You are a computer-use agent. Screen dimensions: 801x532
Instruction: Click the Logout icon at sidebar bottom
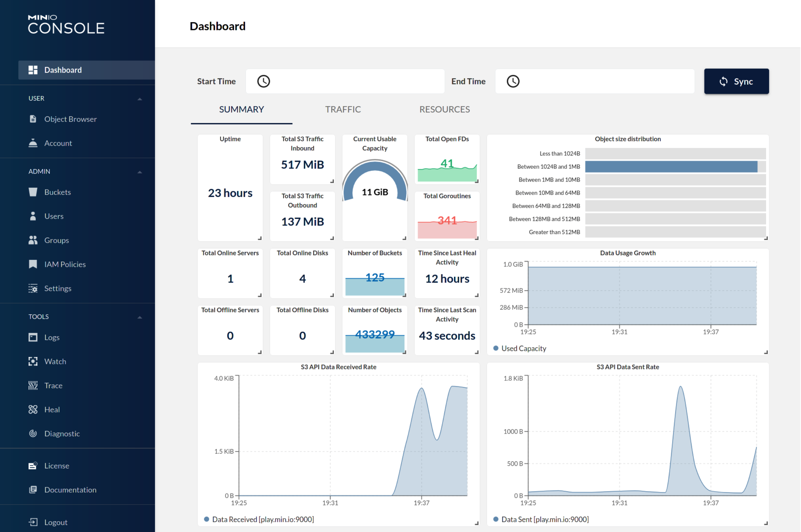[33, 522]
